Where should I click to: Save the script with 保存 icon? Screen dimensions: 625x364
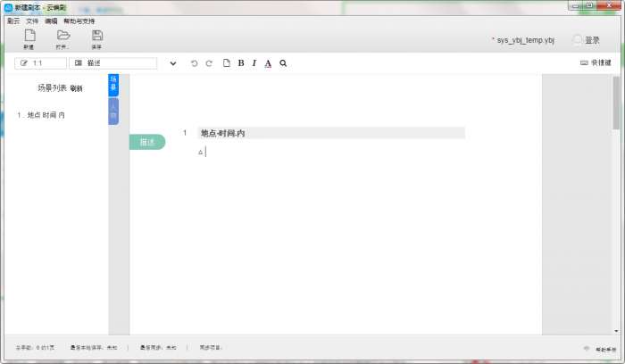click(x=96, y=38)
